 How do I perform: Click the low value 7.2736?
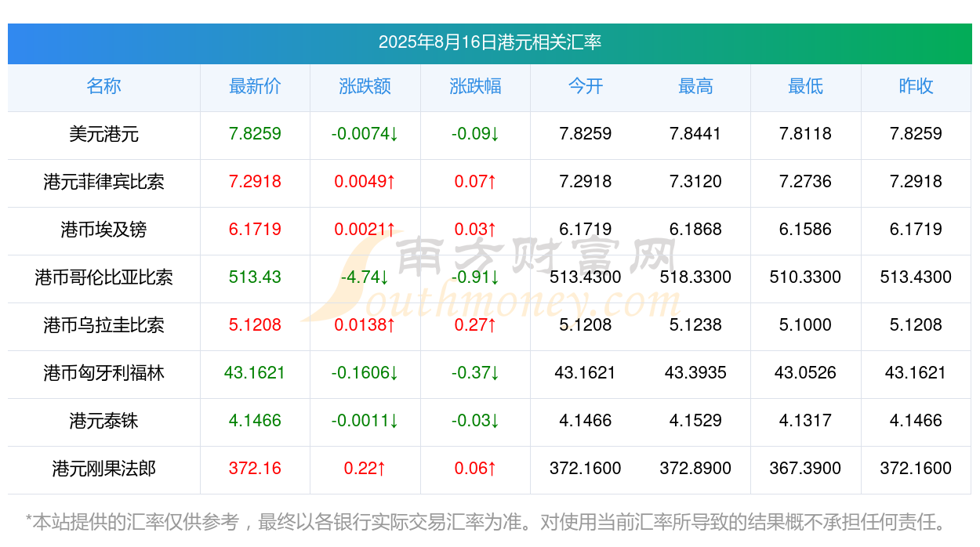(805, 182)
